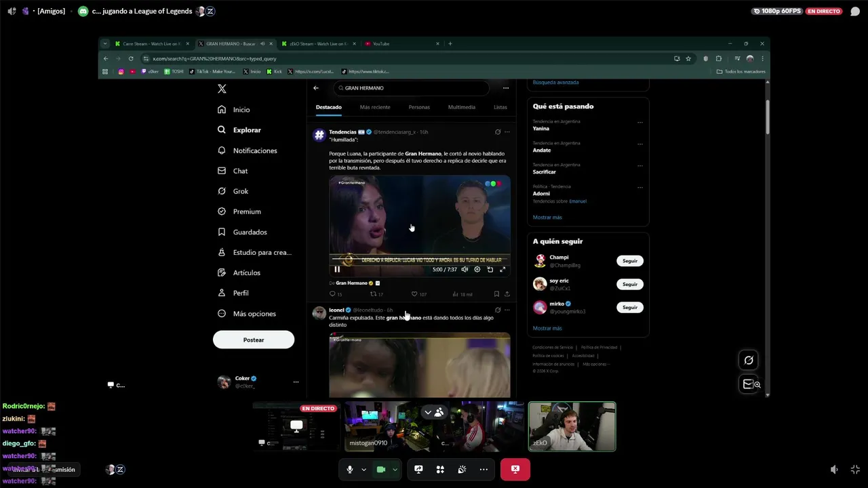The width and height of the screenshot is (868, 488).
Task: Open the messages drawer icon
Action: point(749,384)
